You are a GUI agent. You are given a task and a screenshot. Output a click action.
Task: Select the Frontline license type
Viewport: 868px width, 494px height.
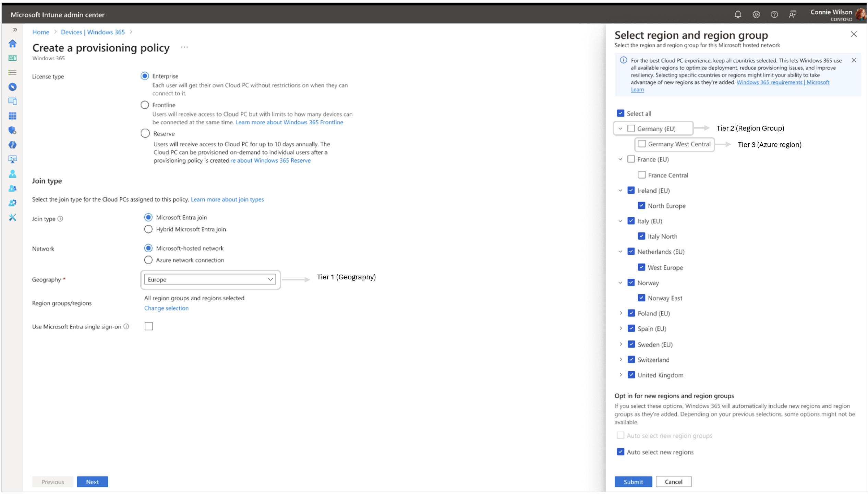[x=144, y=105]
